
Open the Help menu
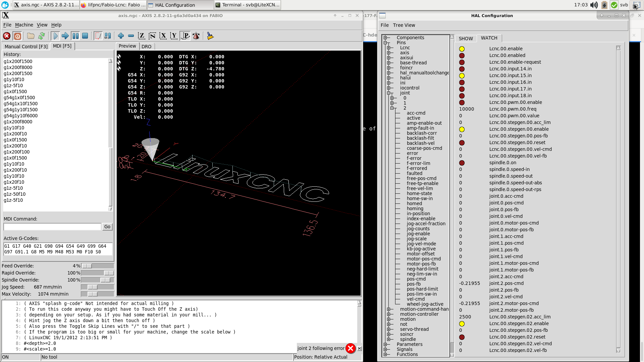coord(56,25)
